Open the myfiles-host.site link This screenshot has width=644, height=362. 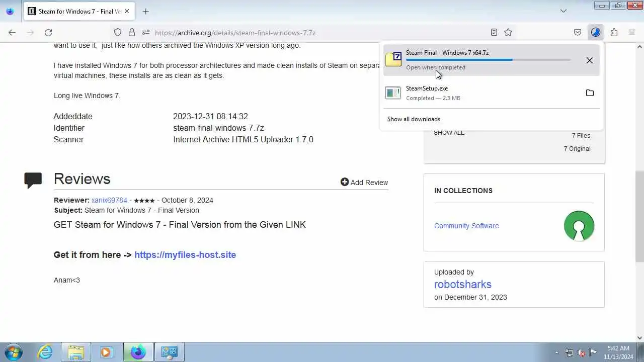[185, 255]
